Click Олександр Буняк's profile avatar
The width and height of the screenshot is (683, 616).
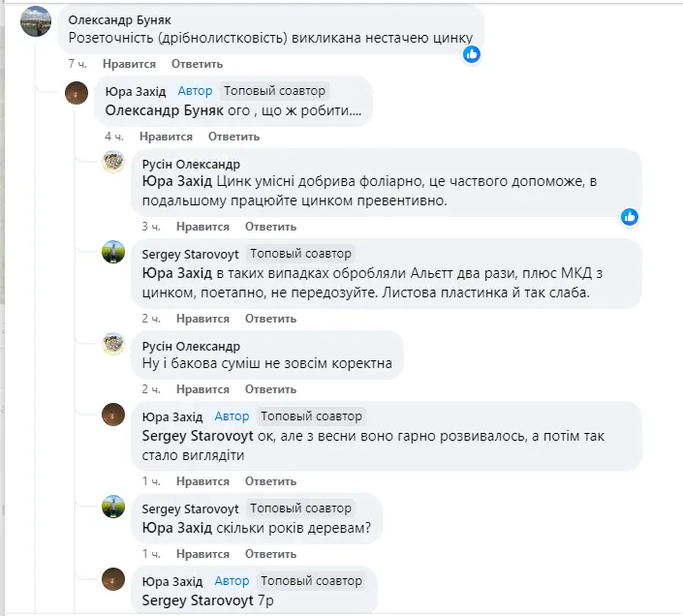pos(36,21)
